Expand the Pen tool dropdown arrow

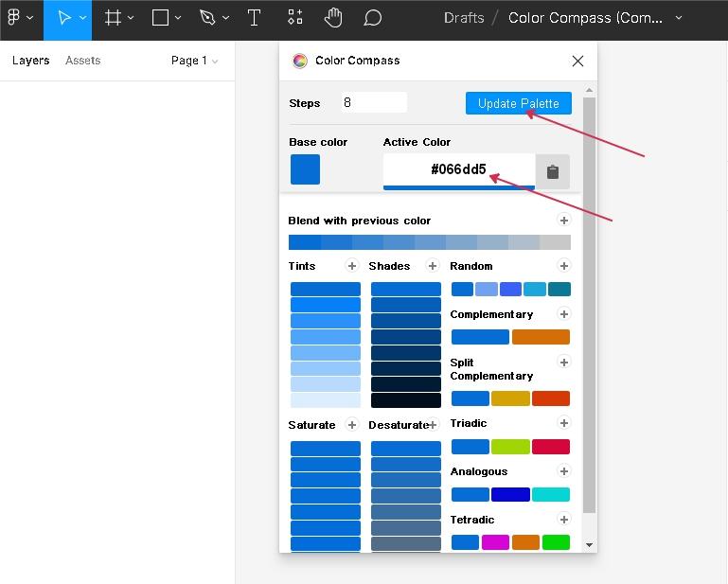(224, 18)
